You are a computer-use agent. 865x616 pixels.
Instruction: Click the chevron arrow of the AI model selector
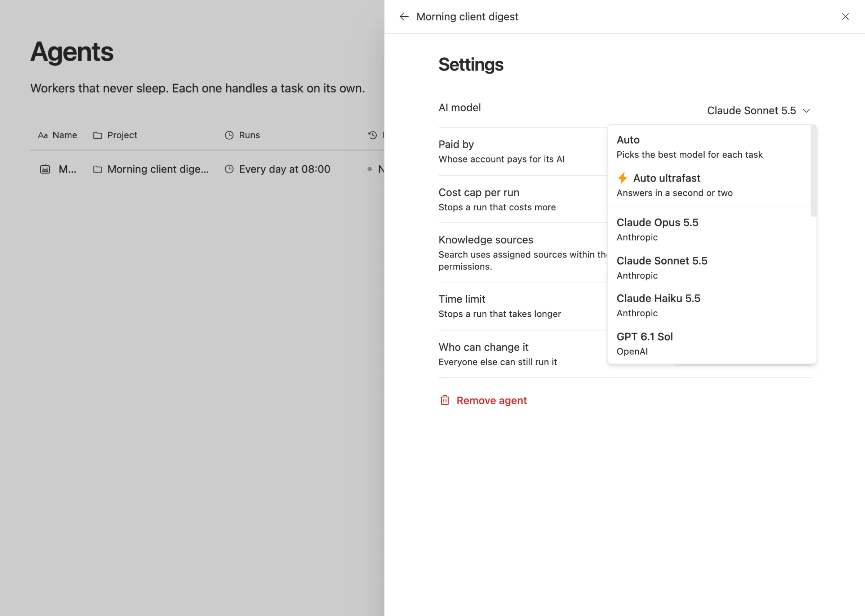pos(807,111)
